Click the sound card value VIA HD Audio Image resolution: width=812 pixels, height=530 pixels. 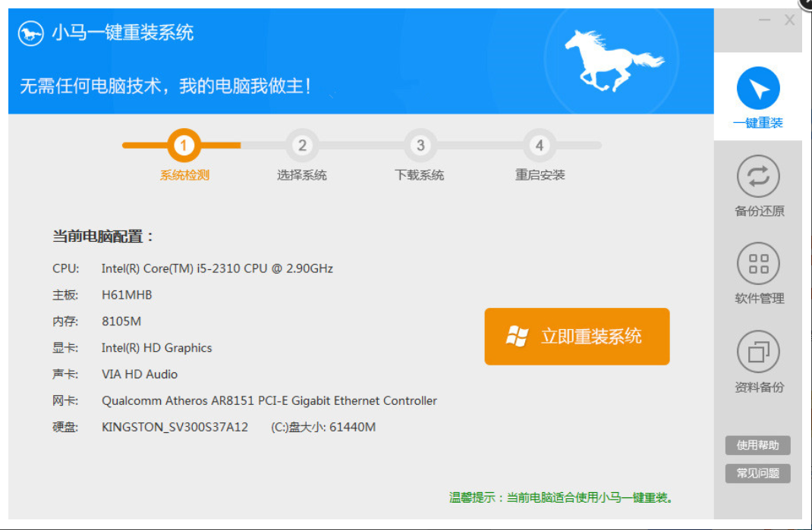tap(140, 375)
